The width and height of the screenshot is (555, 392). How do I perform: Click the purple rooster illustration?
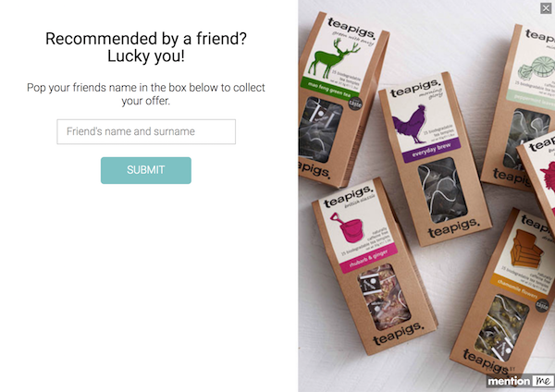410,124
